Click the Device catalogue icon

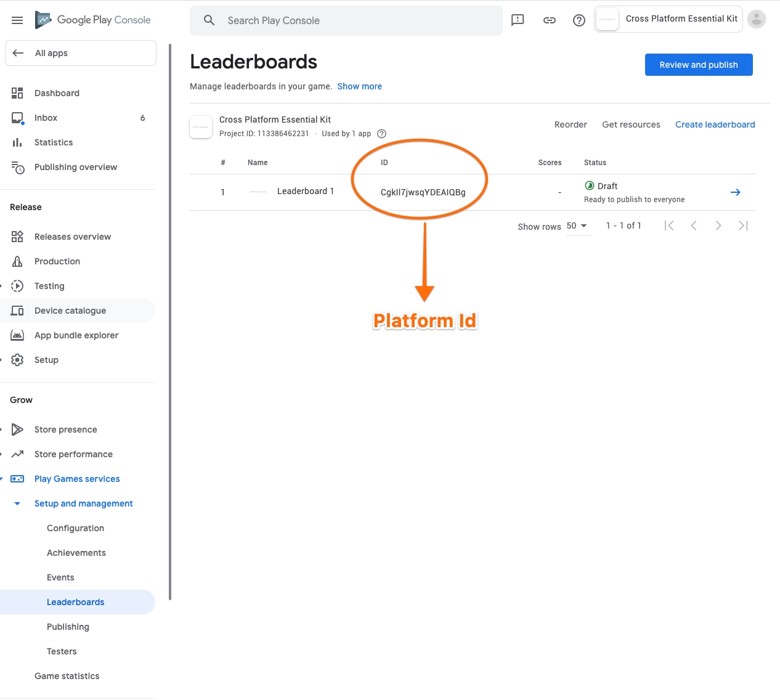click(x=17, y=311)
